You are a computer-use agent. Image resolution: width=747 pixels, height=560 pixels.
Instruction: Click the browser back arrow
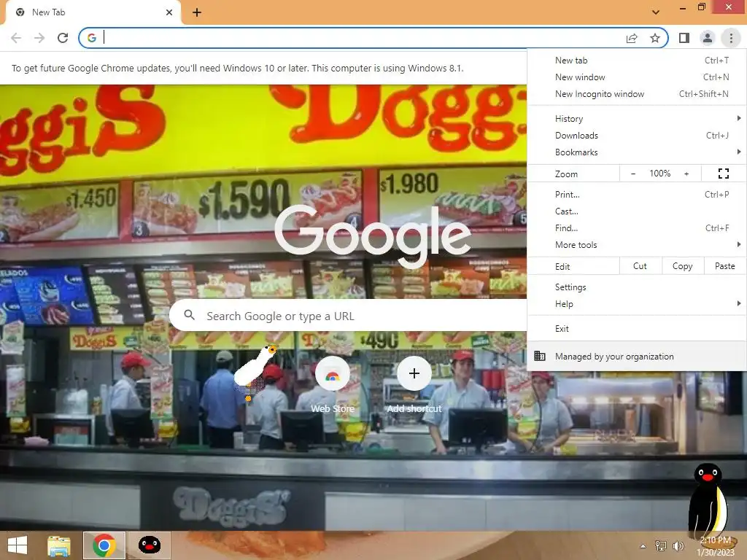coord(16,38)
